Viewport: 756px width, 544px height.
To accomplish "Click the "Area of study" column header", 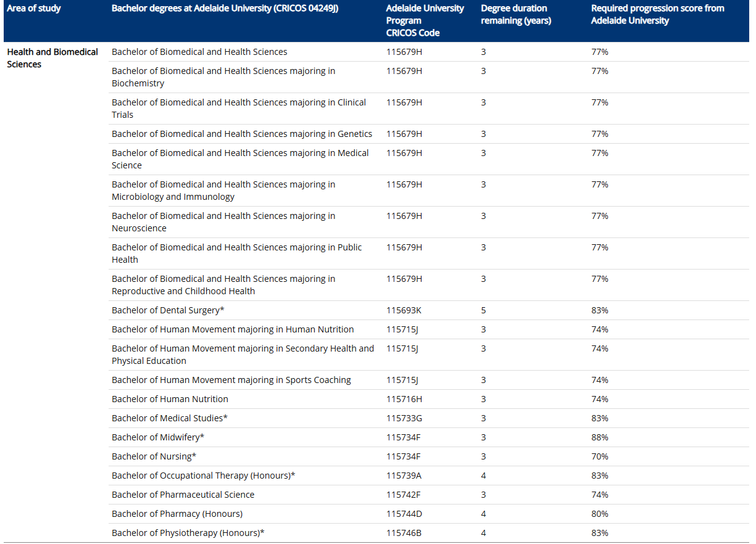I will 34,9.
